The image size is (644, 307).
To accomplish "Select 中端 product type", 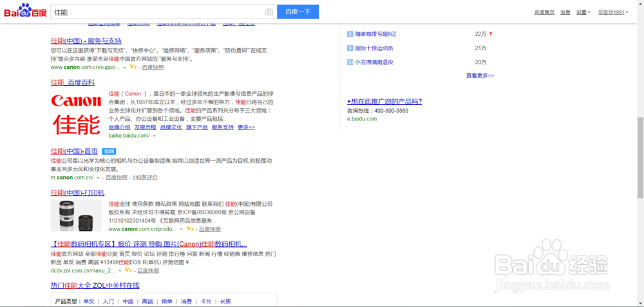I will tap(128, 301).
